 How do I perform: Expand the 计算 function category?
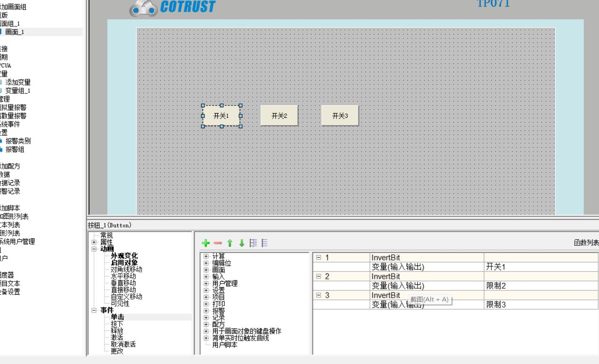[x=206, y=256]
